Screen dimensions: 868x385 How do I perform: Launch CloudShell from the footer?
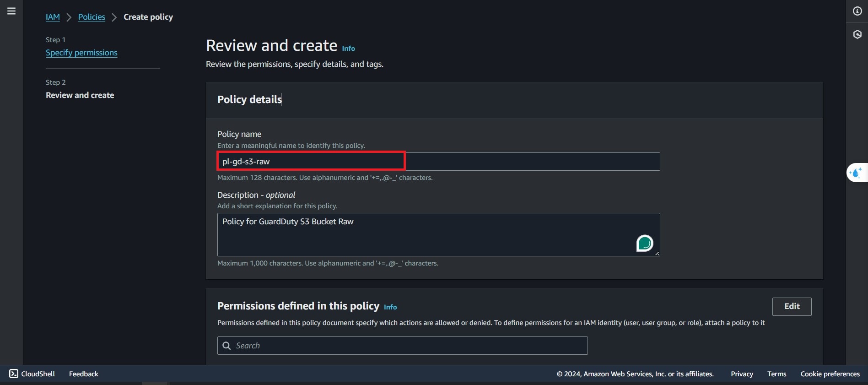pyautogui.click(x=32, y=374)
